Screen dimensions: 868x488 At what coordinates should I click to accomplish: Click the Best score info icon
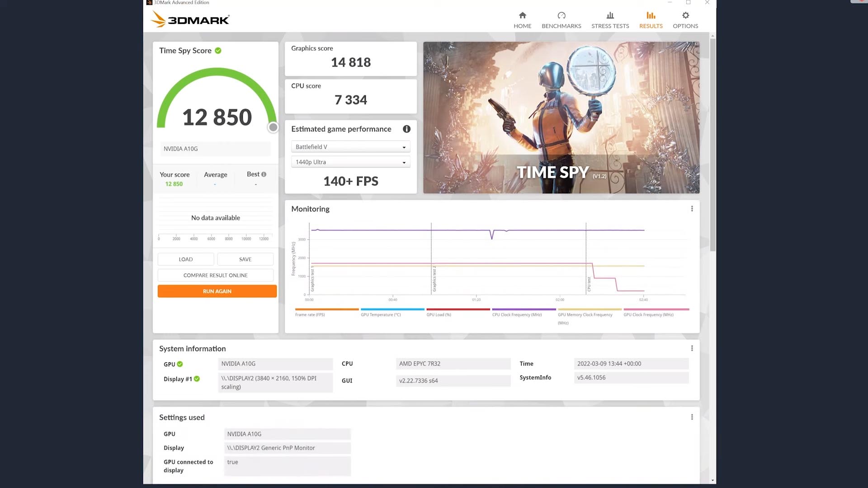[264, 174]
